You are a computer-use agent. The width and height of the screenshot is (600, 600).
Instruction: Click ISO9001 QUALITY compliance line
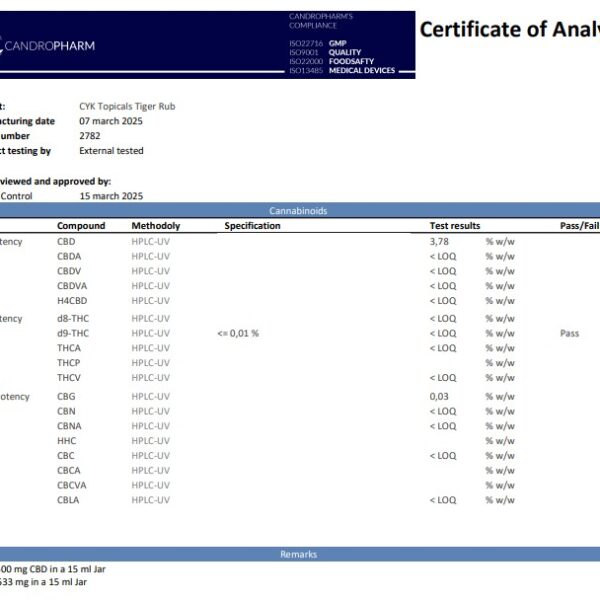tap(325, 52)
